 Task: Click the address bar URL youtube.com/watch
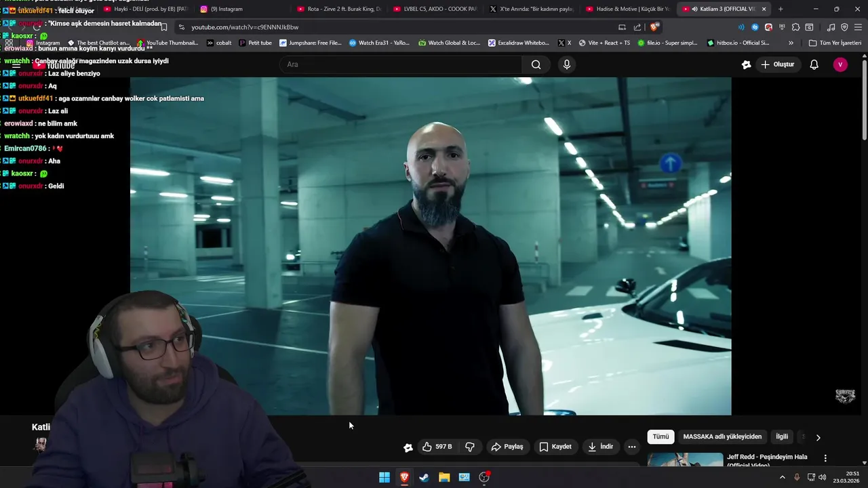[245, 27]
